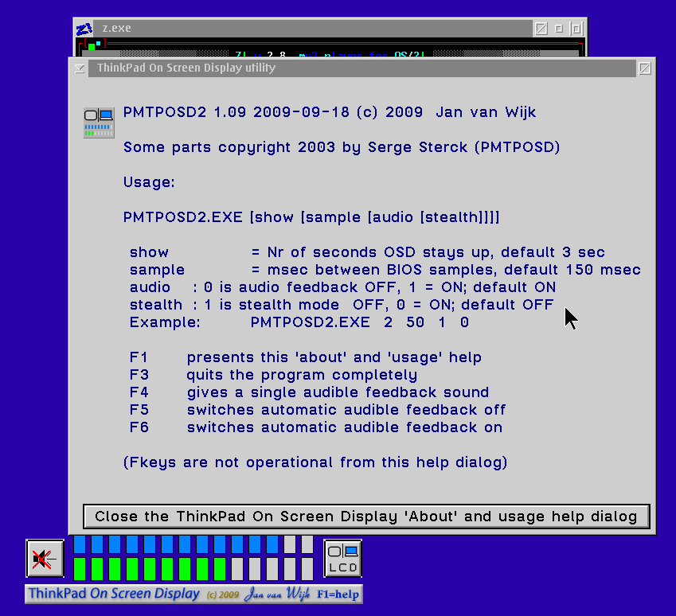Click the 'F3 quits the program completely' line
The width and height of the screenshot is (676, 616).
pos(273,375)
